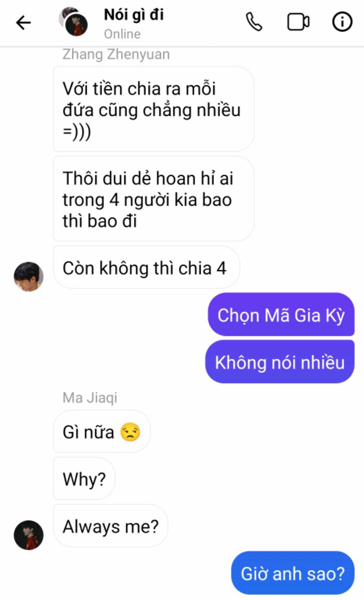Tap the 'Chọn Mã Gia Kỳ' sent bubble
Screen dimensions: 364x600
point(281,315)
